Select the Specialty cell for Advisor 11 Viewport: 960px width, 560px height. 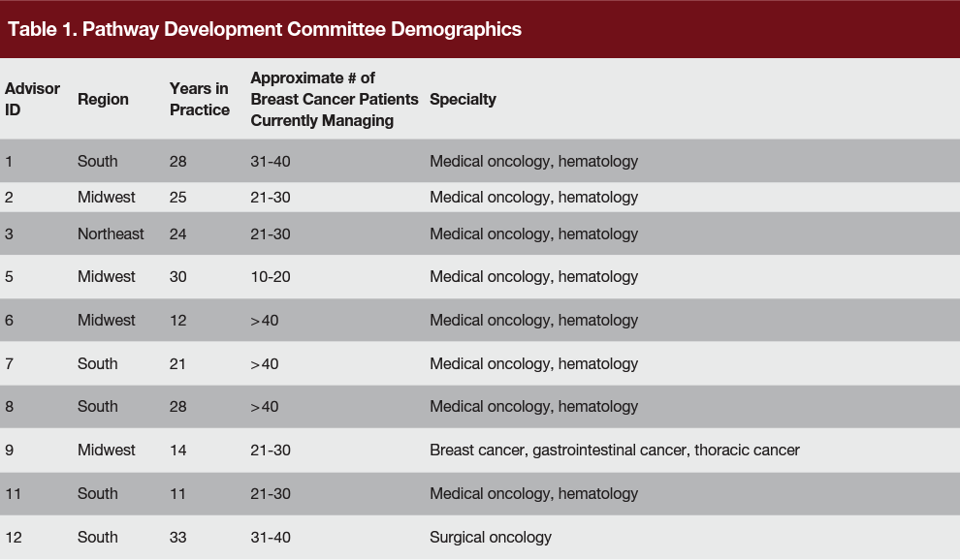pyautogui.click(x=533, y=494)
